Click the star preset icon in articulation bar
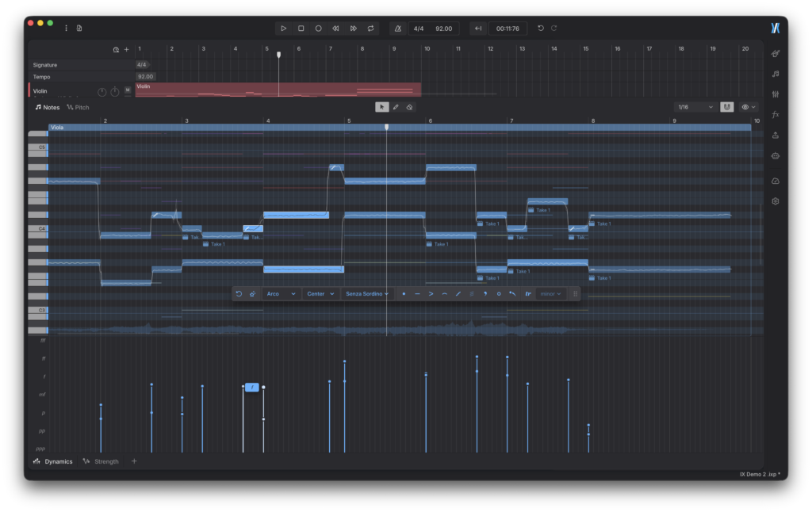Screen dimensions: 812x512 pos(252,293)
